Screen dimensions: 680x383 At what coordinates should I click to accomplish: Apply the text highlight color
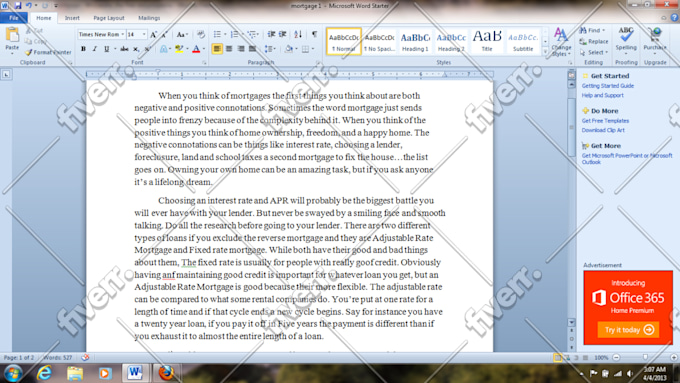[x=179, y=49]
